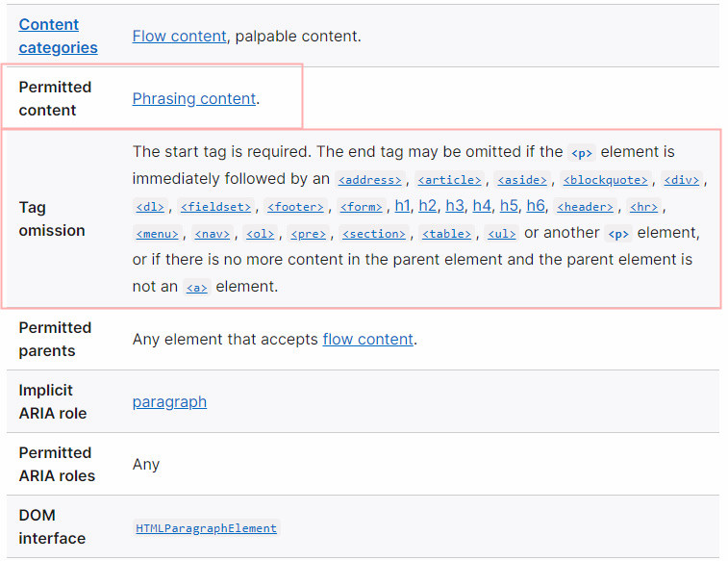The width and height of the screenshot is (728, 561).
Task: Click the <a> element link
Action: pyautogui.click(x=196, y=288)
